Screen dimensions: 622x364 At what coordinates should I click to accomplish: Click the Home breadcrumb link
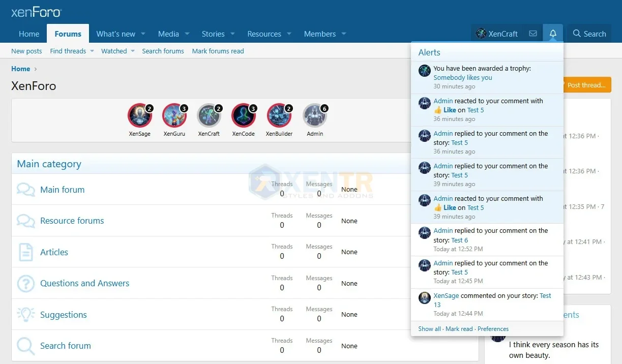[21, 69]
